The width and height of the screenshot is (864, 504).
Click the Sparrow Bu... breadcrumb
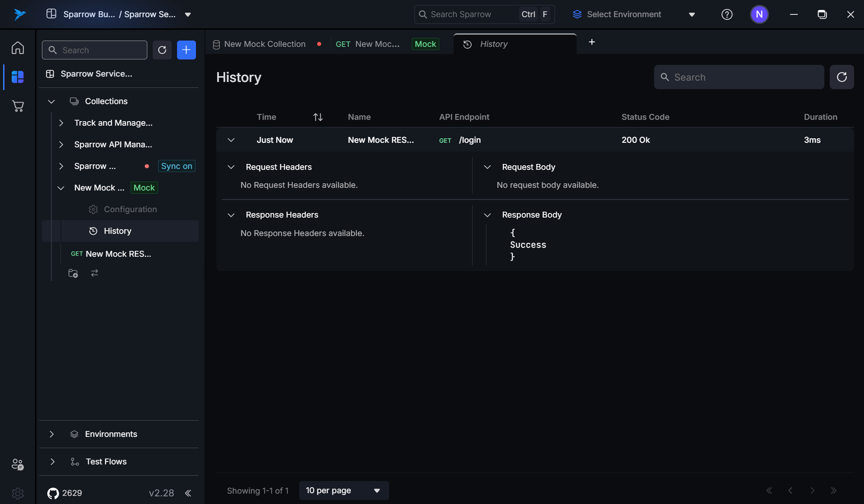[x=89, y=14]
